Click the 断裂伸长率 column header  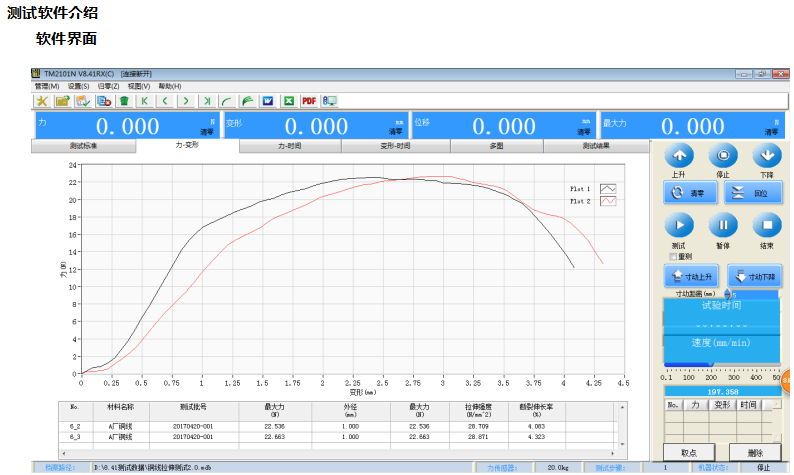coord(537,410)
